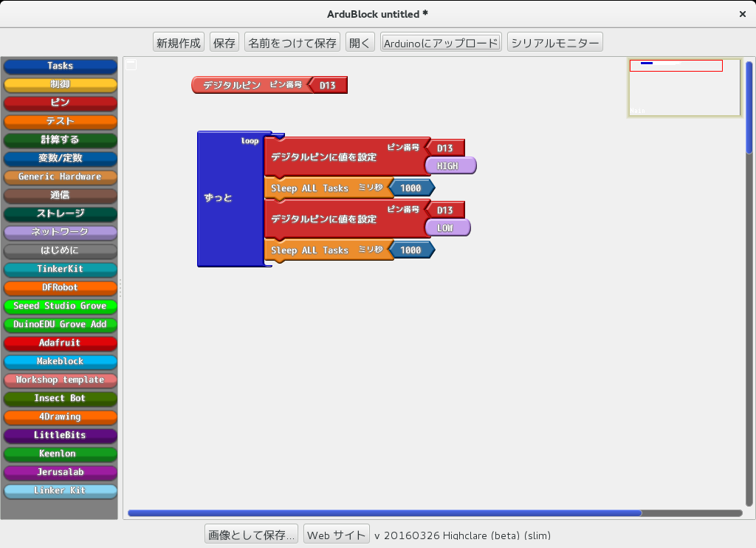Viewport: 756px width, 548px height.
Task: Upload with Arduinoにアップロード button
Action: click(441, 42)
